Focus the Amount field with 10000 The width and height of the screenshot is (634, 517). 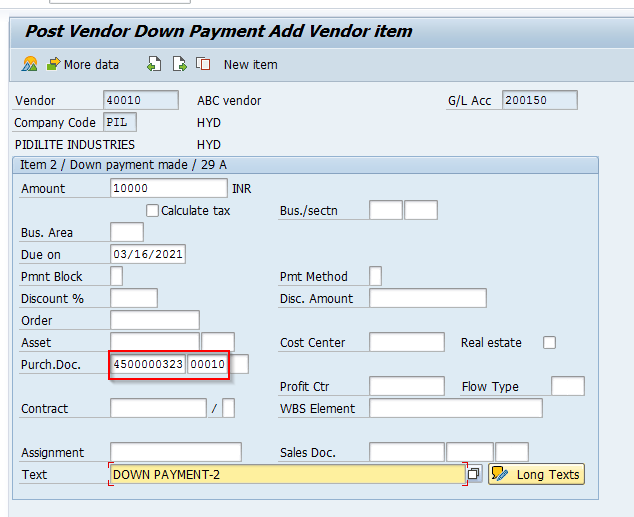click(x=169, y=188)
